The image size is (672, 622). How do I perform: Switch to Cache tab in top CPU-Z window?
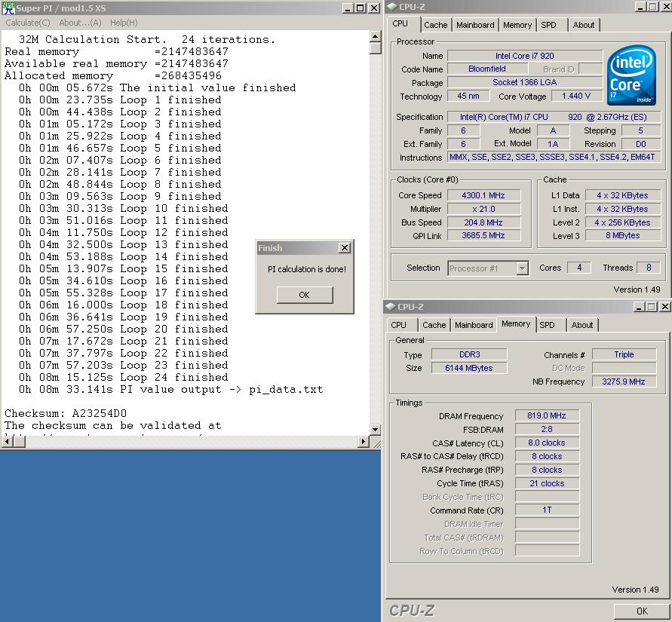tap(435, 25)
